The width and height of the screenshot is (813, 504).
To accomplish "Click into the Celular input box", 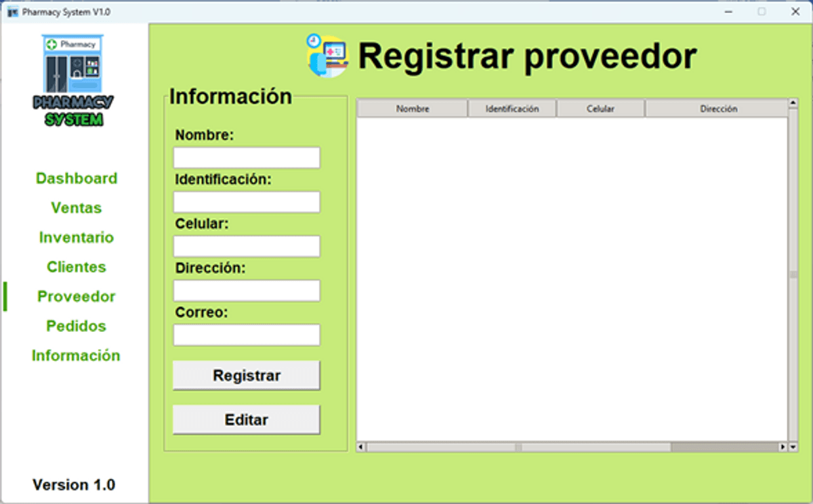I will point(247,247).
